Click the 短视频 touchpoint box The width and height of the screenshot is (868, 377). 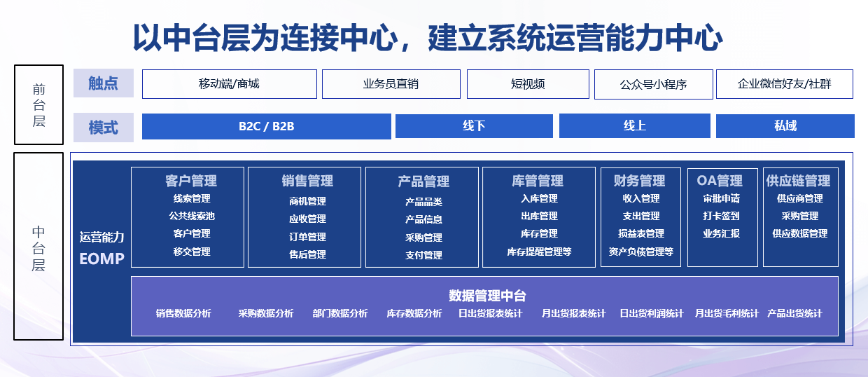point(528,84)
